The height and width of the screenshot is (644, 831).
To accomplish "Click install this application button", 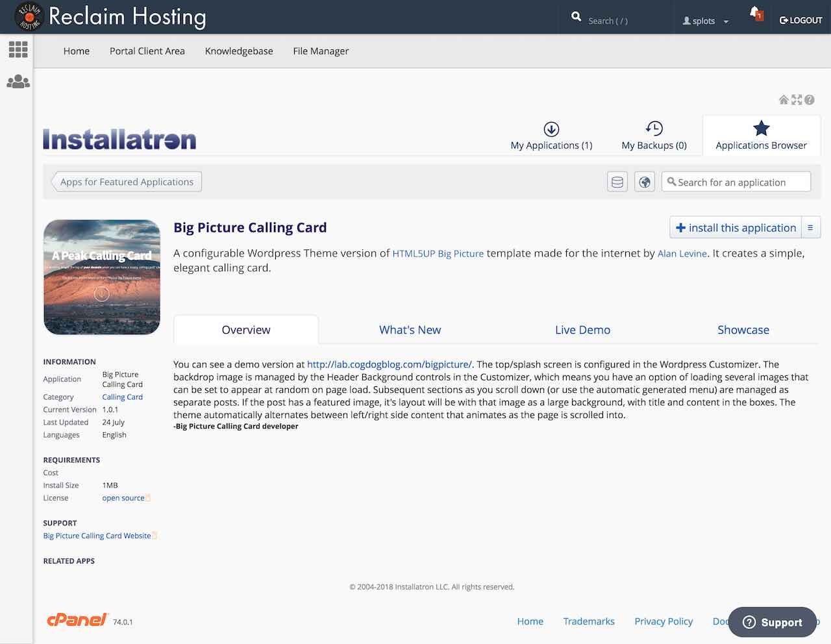I will click(736, 228).
